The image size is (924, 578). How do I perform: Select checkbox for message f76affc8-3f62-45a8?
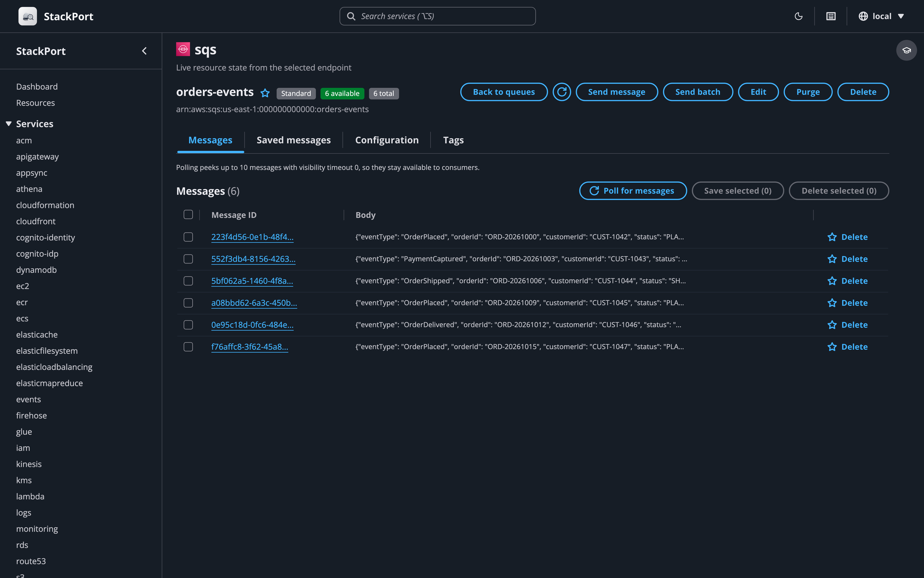188,347
